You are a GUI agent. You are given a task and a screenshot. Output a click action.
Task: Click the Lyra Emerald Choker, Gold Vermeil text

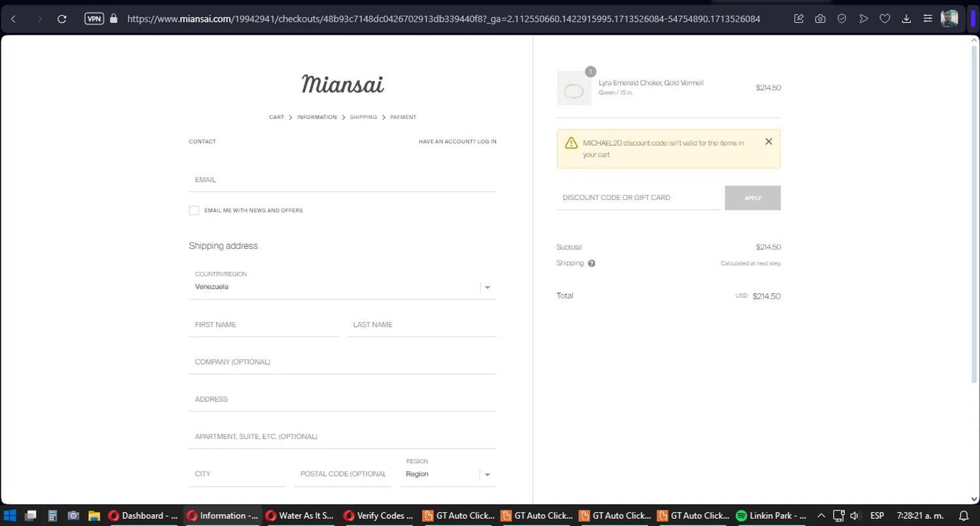[x=651, y=83]
